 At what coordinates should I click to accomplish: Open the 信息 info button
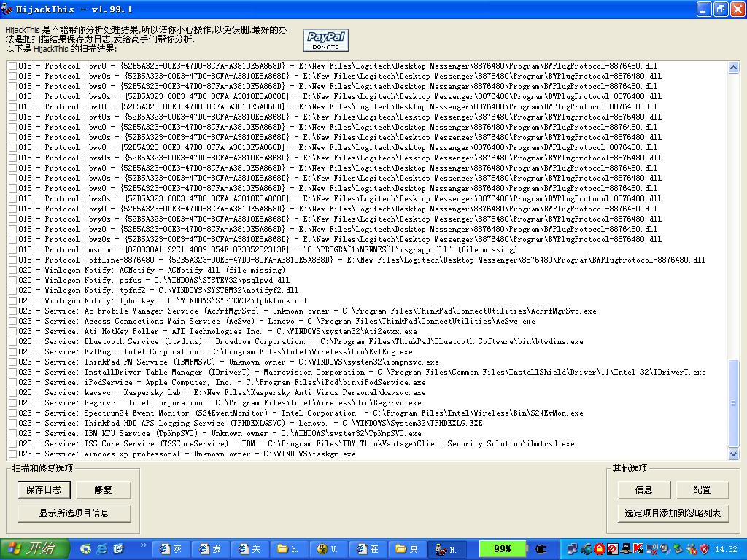coord(643,489)
